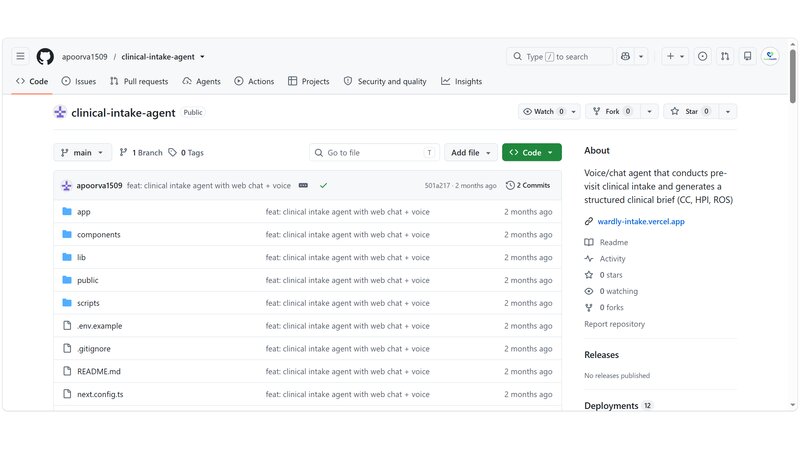Open user profile avatar menu
800x450 pixels.
pyautogui.click(x=770, y=56)
